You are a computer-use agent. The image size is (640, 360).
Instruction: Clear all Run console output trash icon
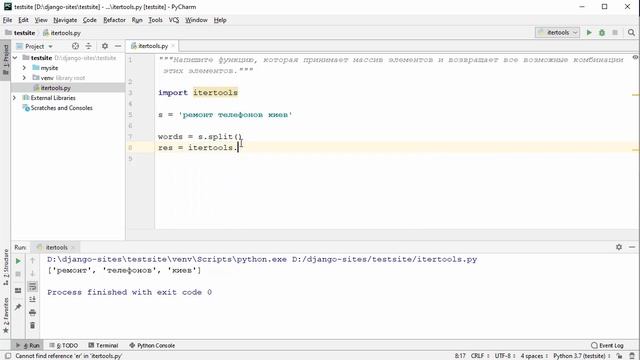[33, 325]
